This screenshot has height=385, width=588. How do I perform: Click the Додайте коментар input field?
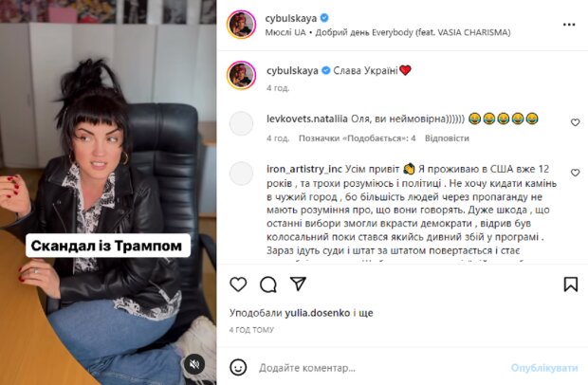(x=380, y=368)
